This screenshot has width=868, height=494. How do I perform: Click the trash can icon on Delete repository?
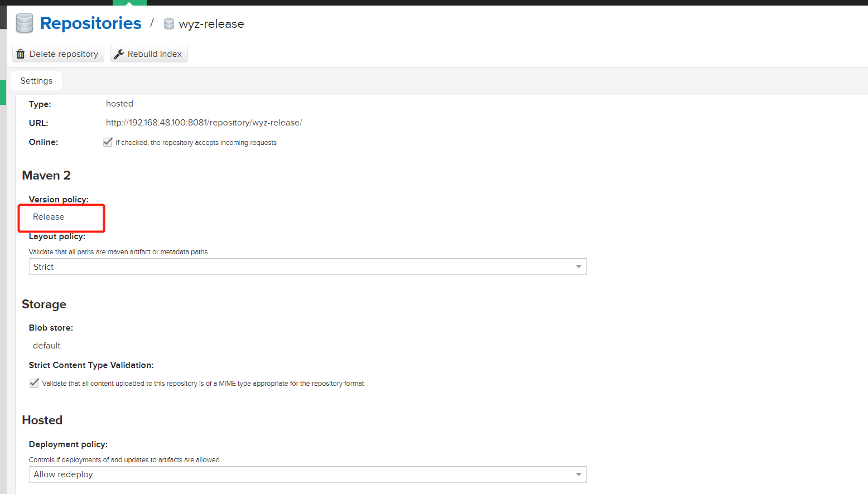tap(21, 54)
